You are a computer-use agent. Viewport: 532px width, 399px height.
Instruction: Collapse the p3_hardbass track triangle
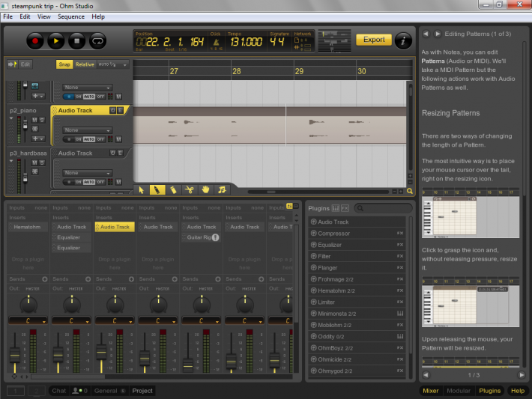tap(11, 161)
